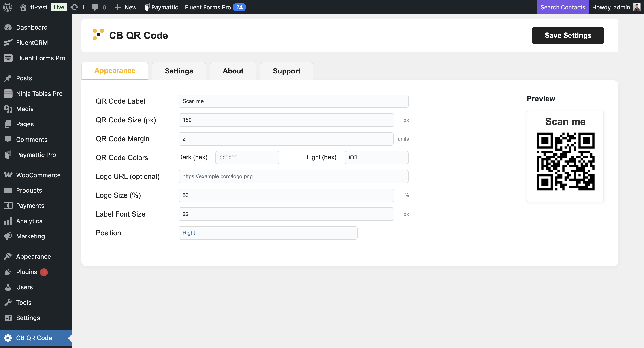Switch to the Appearance tab

point(115,71)
